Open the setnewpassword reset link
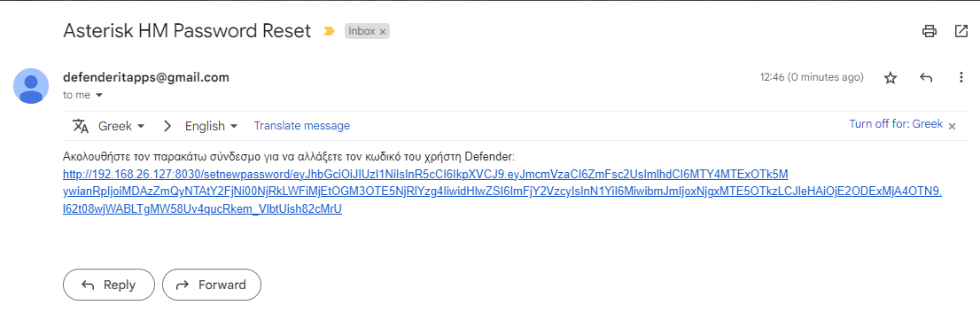This screenshot has width=980, height=321. (x=502, y=192)
